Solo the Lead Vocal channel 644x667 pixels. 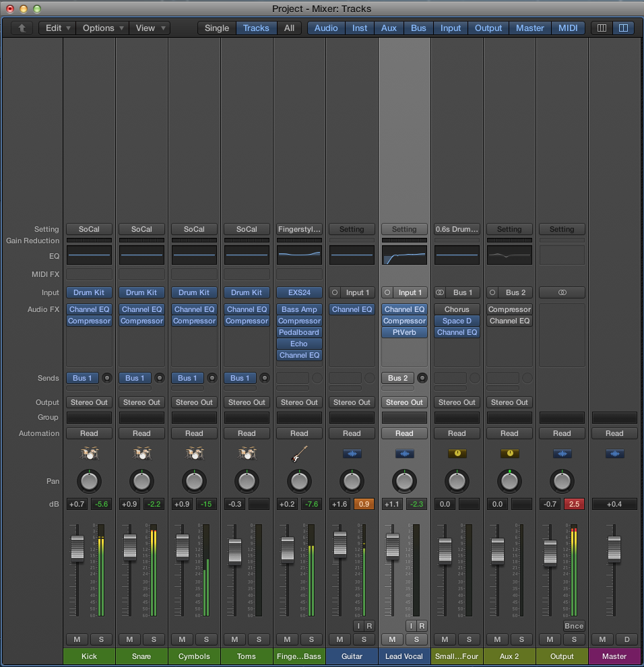click(x=416, y=639)
